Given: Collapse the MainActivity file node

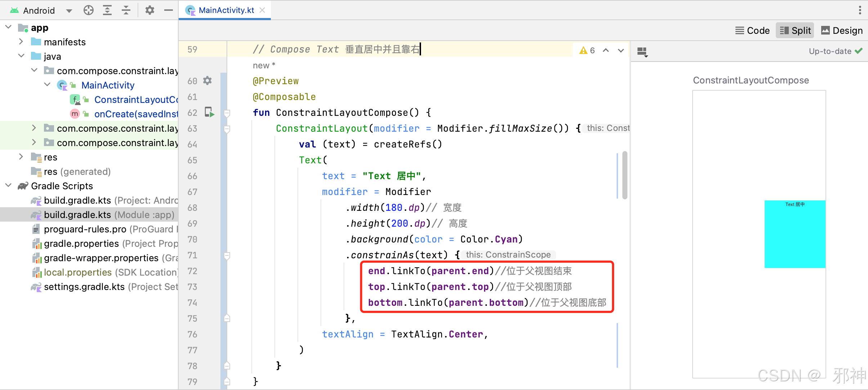Looking at the screenshot, I should 47,85.
